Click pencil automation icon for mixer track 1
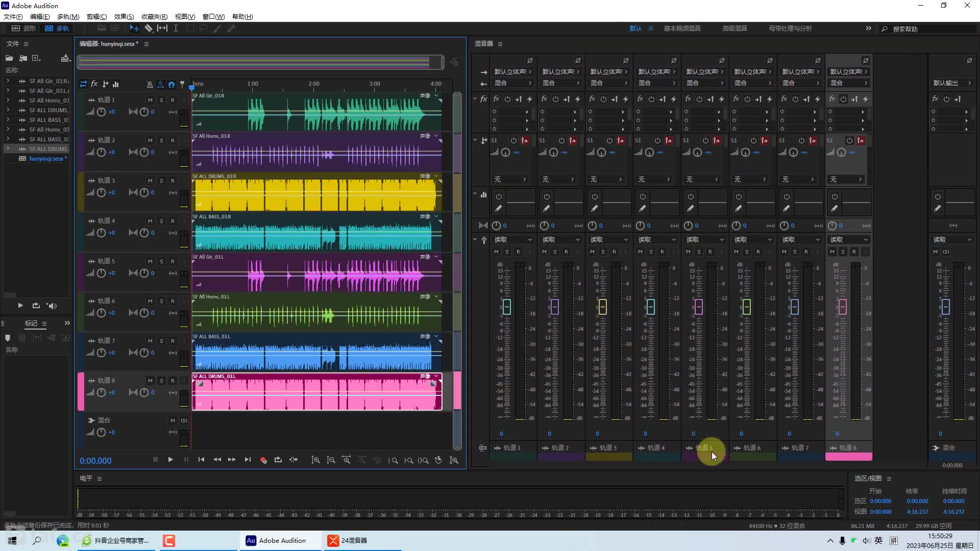The image size is (980, 551). click(x=499, y=208)
